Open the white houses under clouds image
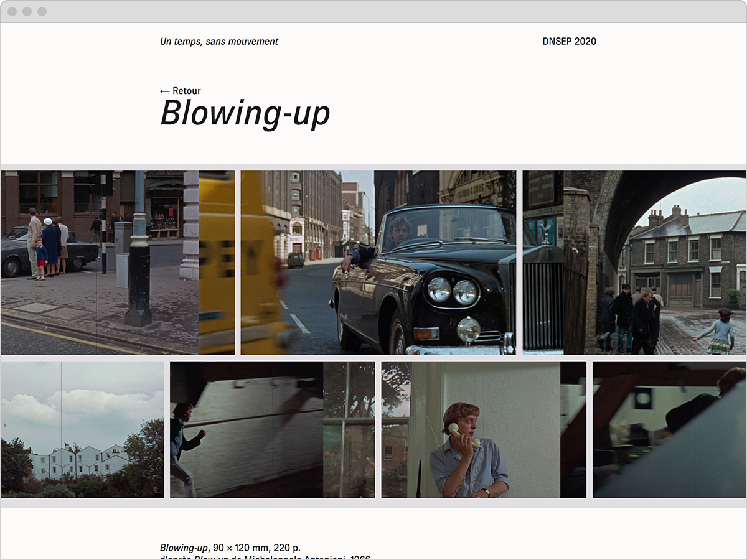This screenshot has height=560, width=747. [x=83, y=430]
